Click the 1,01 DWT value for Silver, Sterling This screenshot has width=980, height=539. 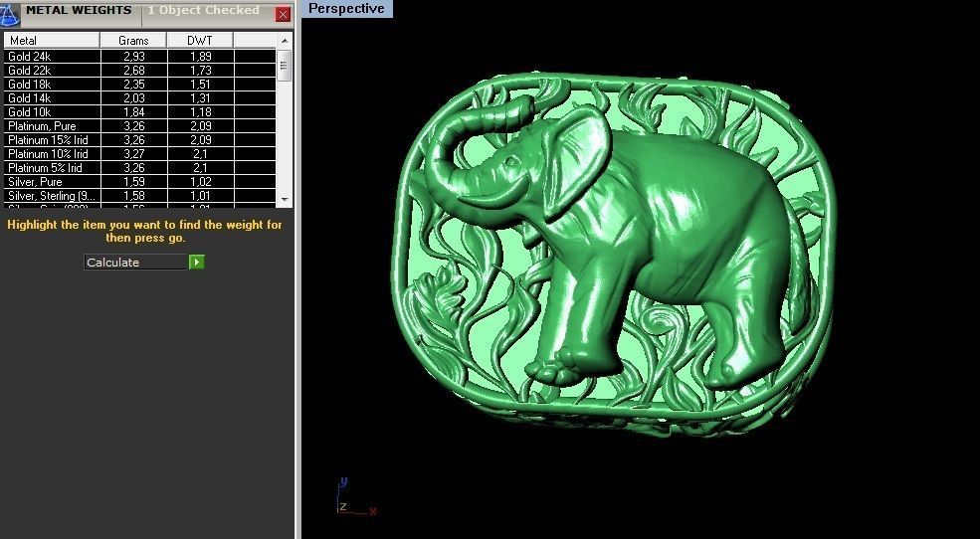(201, 196)
